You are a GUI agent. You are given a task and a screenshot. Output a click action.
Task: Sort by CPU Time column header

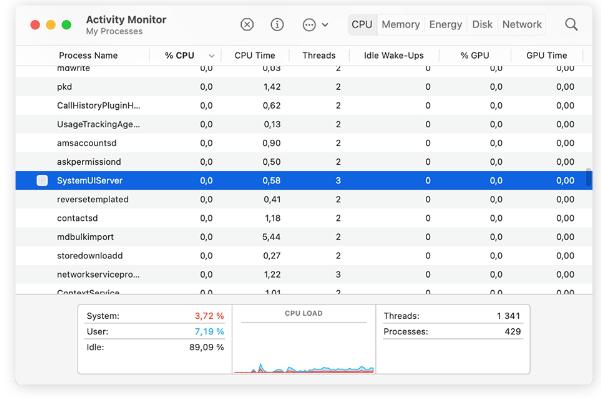pos(255,56)
